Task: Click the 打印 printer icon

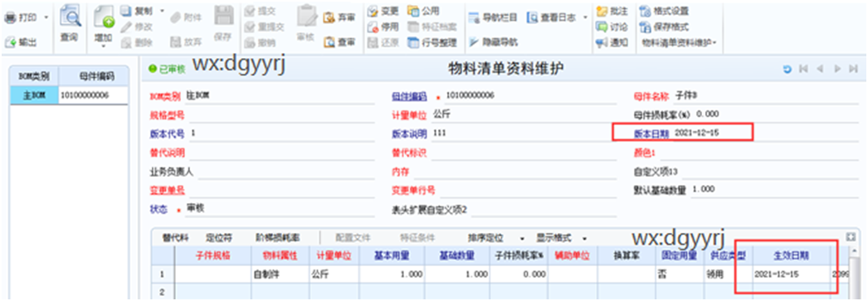Action: click(11, 17)
